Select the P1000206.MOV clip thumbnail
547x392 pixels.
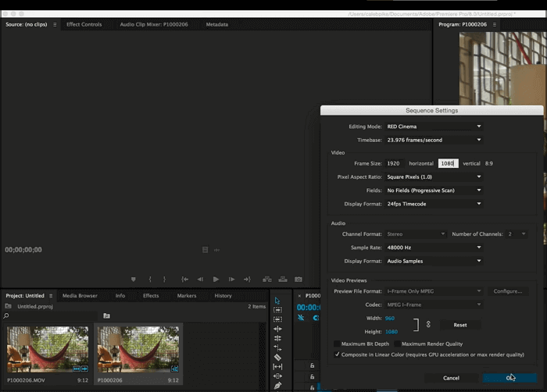(48, 349)
